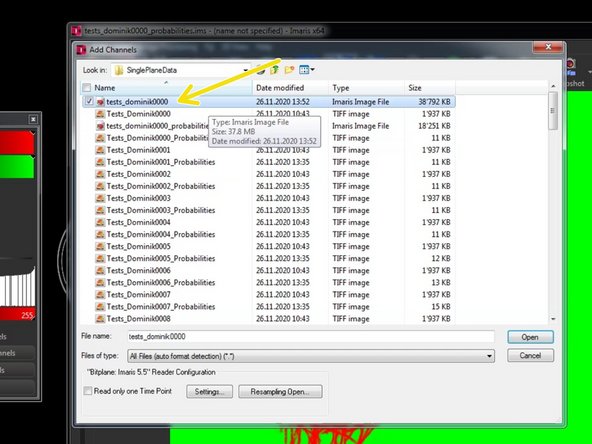Expand the view menu dropdown arrow
The width and height of the screenshot is (592, 444).
(x=313, y=70)
